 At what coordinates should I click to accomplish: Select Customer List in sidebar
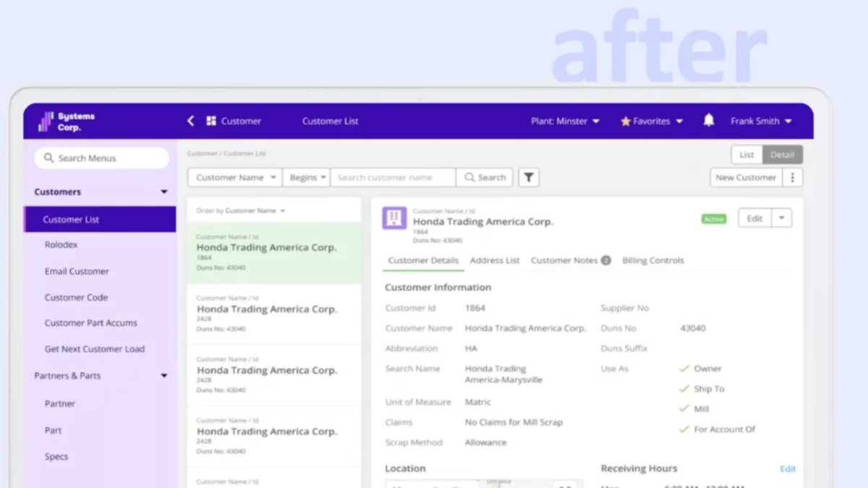(x=100, y=219)
